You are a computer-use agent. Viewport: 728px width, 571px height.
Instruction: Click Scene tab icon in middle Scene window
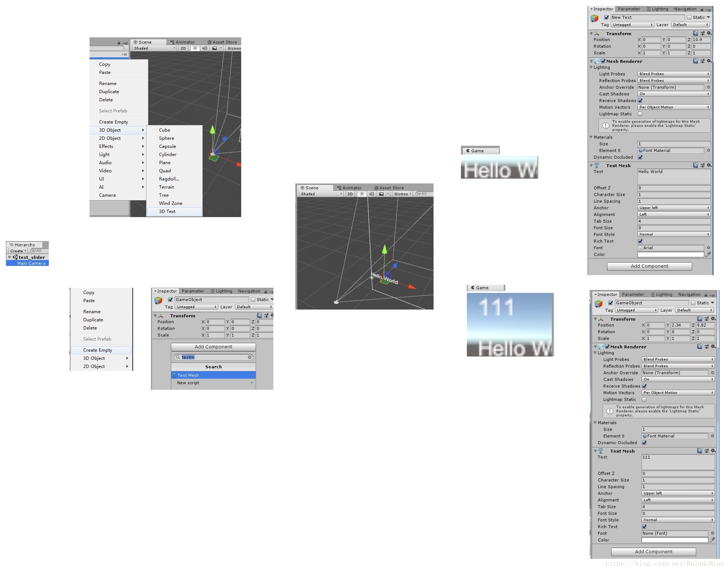click(302, 188)
